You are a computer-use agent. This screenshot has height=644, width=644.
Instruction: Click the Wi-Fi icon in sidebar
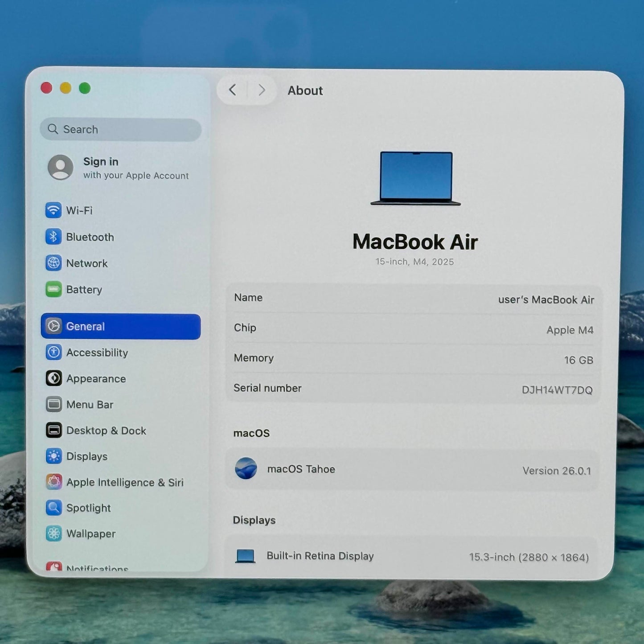pos(53,210)
